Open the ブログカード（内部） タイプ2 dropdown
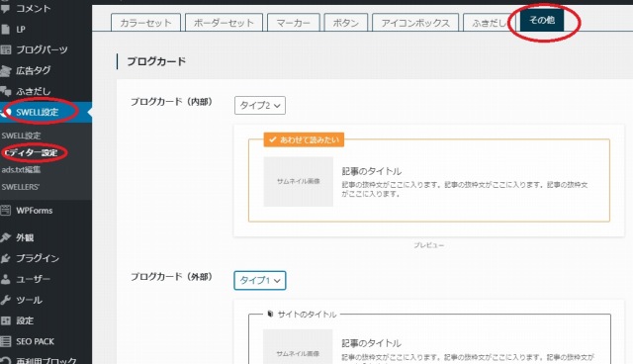The width and height of the screenshot is (633, 364). click(260, 105)
